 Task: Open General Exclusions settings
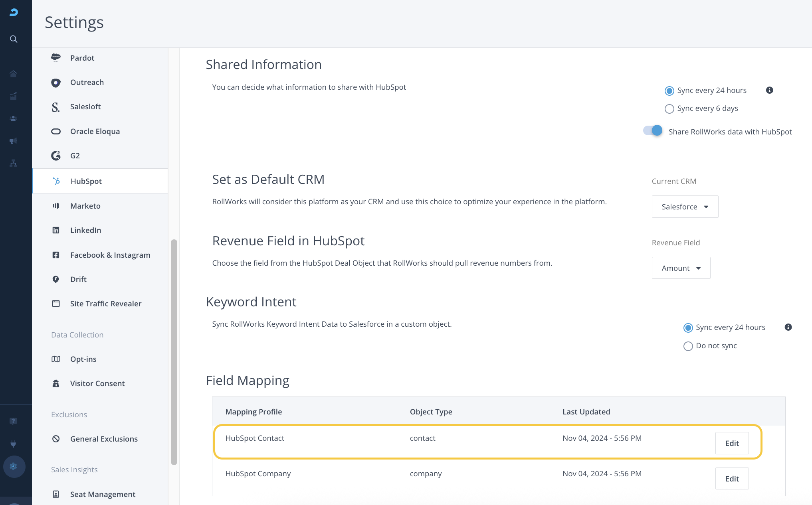(104, 439)
